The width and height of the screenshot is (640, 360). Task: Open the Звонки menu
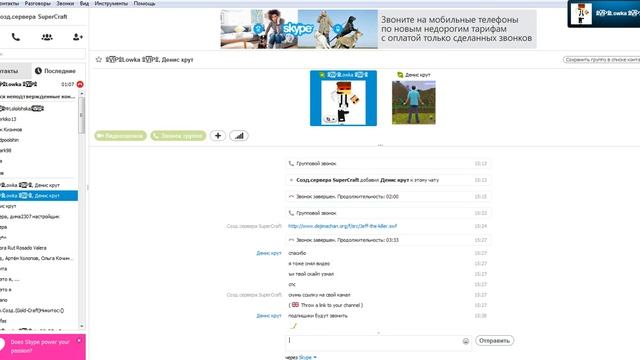(65, 3)
